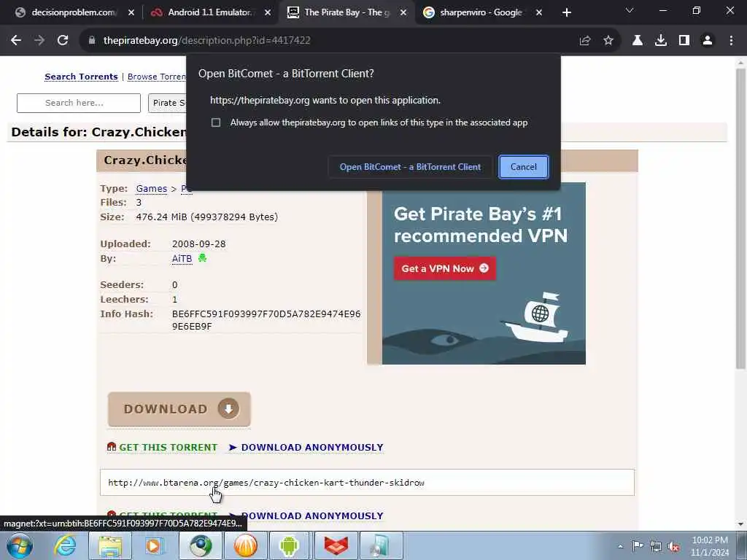The height and width of the screenshot is (560, 747).
Task: Click the first DOWNLOAD ANONYMOUSLY link
Action: (x=312, y=448)
